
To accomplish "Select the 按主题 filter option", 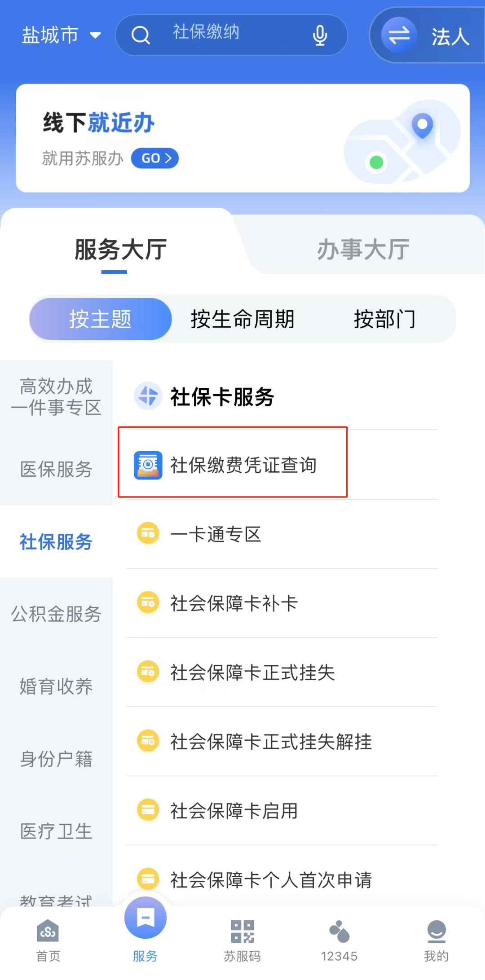I will (x=101, y=319).
